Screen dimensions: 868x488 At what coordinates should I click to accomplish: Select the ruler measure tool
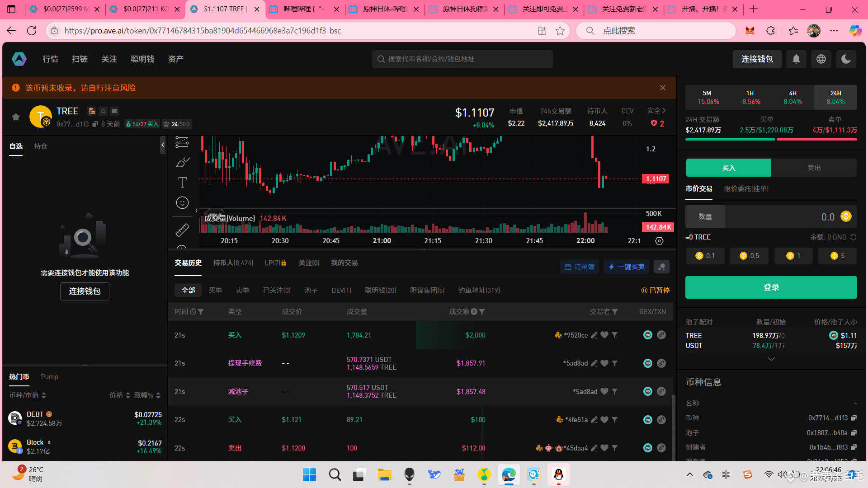tap(182, 230)
